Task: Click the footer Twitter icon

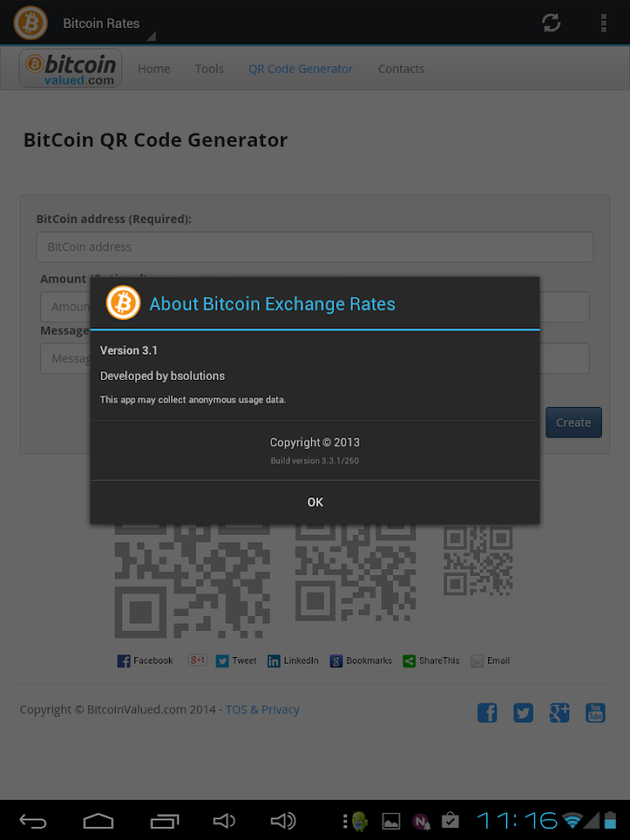Action: click(x=523, y=713)
